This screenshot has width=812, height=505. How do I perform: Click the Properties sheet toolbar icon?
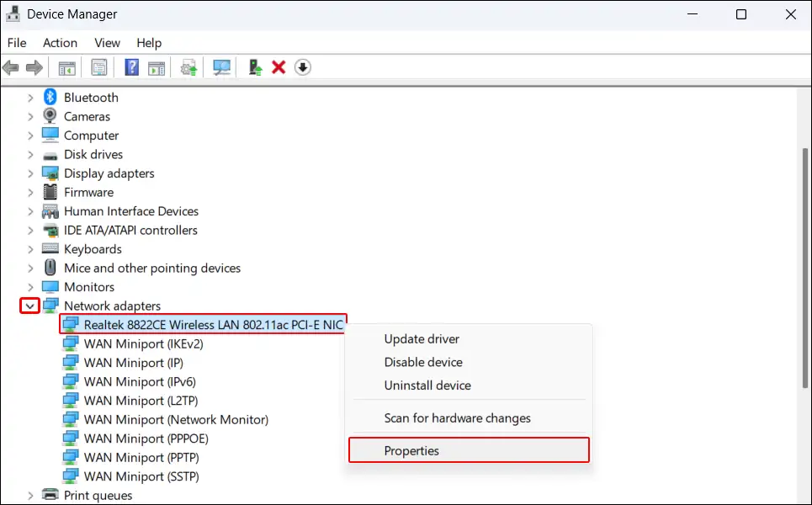tap(99, 67)
